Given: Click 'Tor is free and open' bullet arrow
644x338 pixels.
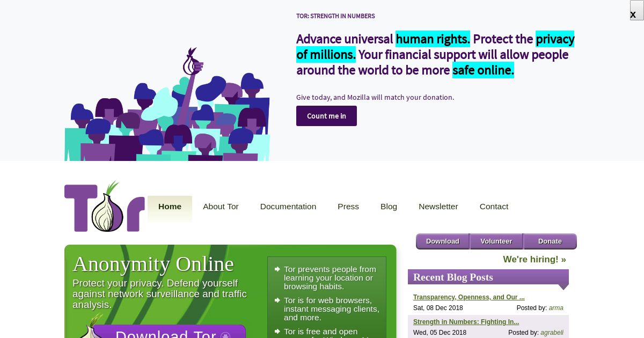Looking at the screenshot, I should 277,332.
